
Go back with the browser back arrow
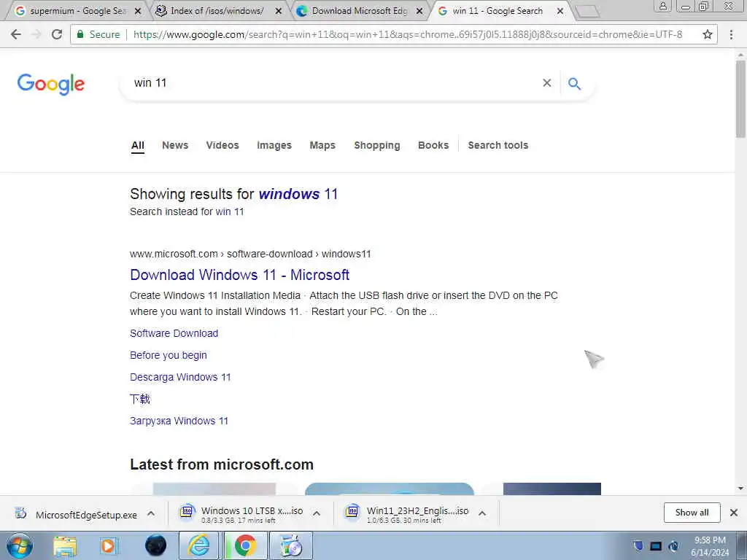pos(16,34)
